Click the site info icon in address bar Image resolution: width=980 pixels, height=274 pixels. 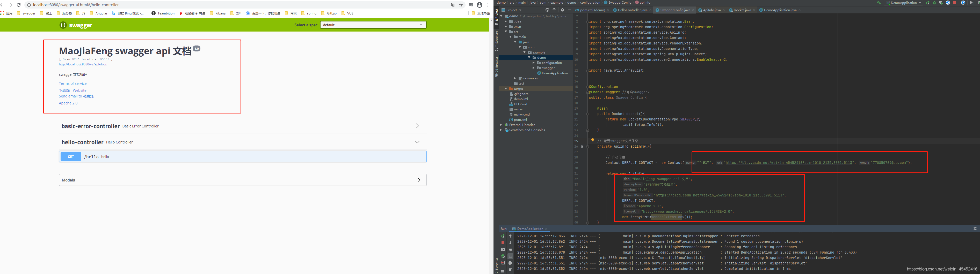coord(29,5)
